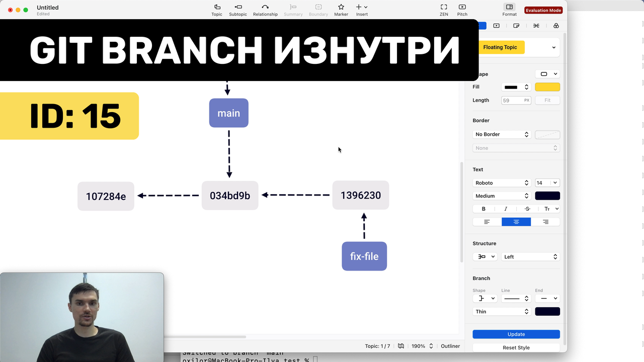Open the Structure layout icon dropdown

(x=485, y=257)
